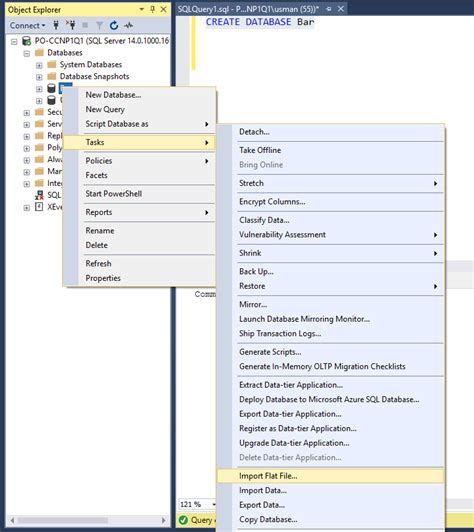Open the Stretch submenu
474x532 pixels.
(x=330, y=183)
